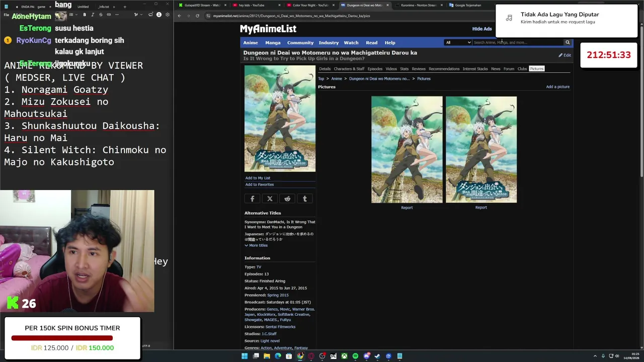Open File Explorer from the taskbar
This screenshot has width=644, height=362.
point(267,356)
